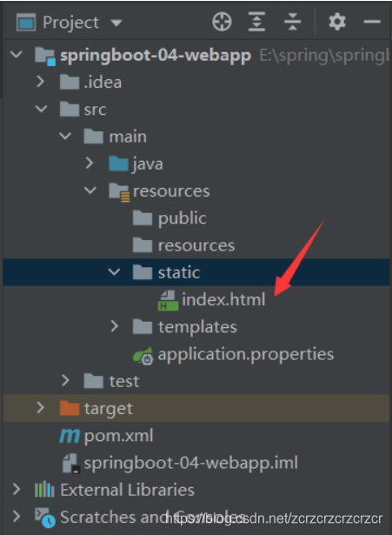Expand the java source folder
Image resolution: width=392 pixels, height=535 pixels.
click(x=90, y=163)
